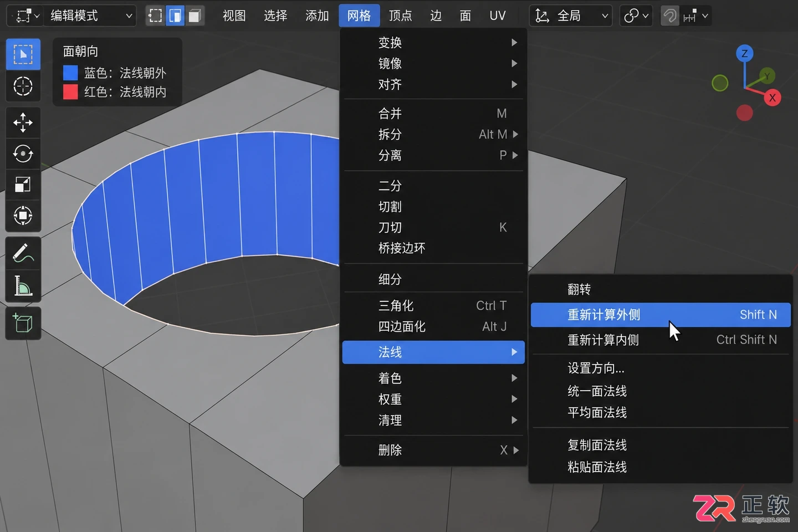This screenshot has width=798, height=532.
Task: Select the Add Cube tool
Action: pyautogui.click(x=23, y=323)
